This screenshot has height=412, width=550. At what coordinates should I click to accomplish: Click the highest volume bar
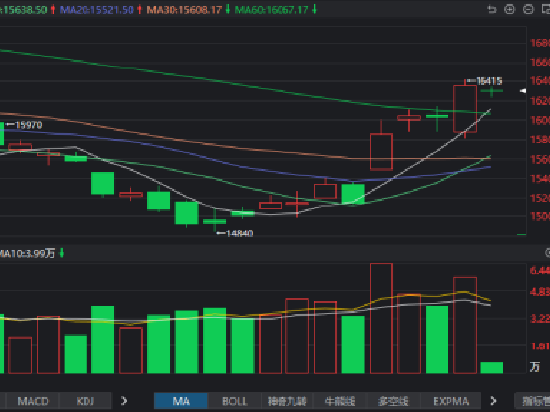point(381,318)
